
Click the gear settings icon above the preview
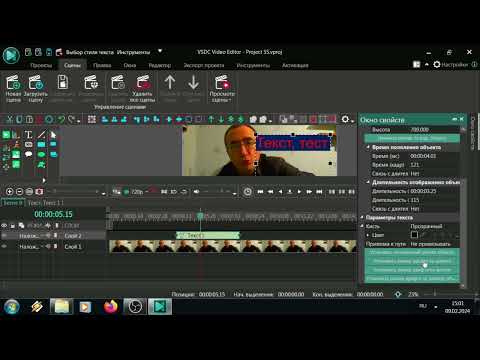(x=345, y=119)
